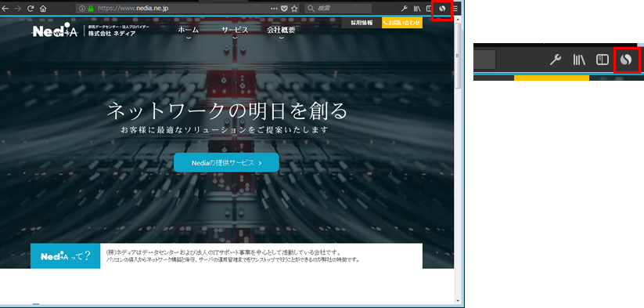Click the browser back arrow
644x308 pixels.
[5, 8]
